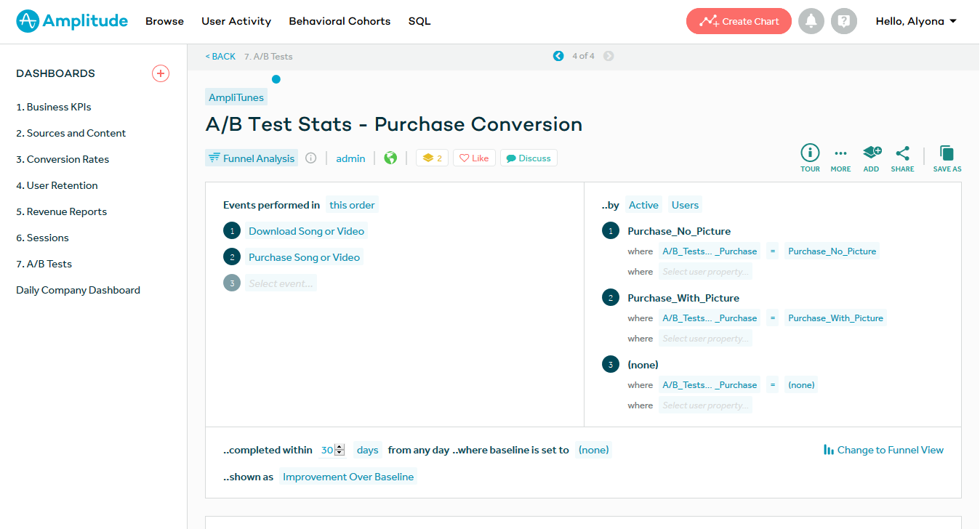980x529 pixels.
Task: Click the third 'Select event...' field
Action: 281,283
